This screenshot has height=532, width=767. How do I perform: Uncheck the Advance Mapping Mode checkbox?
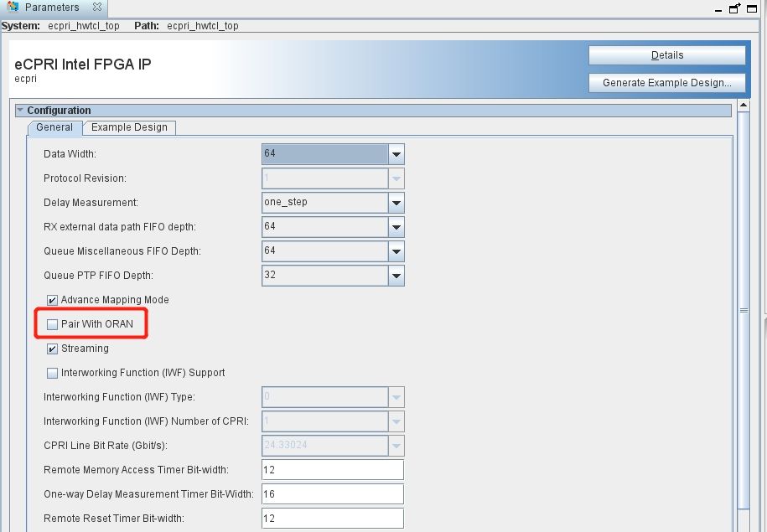tap(52, 300)
